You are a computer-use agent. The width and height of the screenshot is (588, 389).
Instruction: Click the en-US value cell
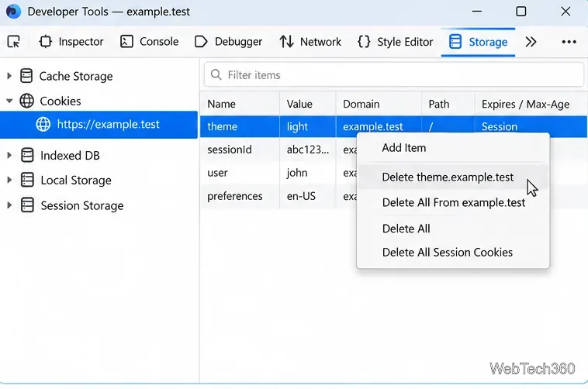coord(307,196)
